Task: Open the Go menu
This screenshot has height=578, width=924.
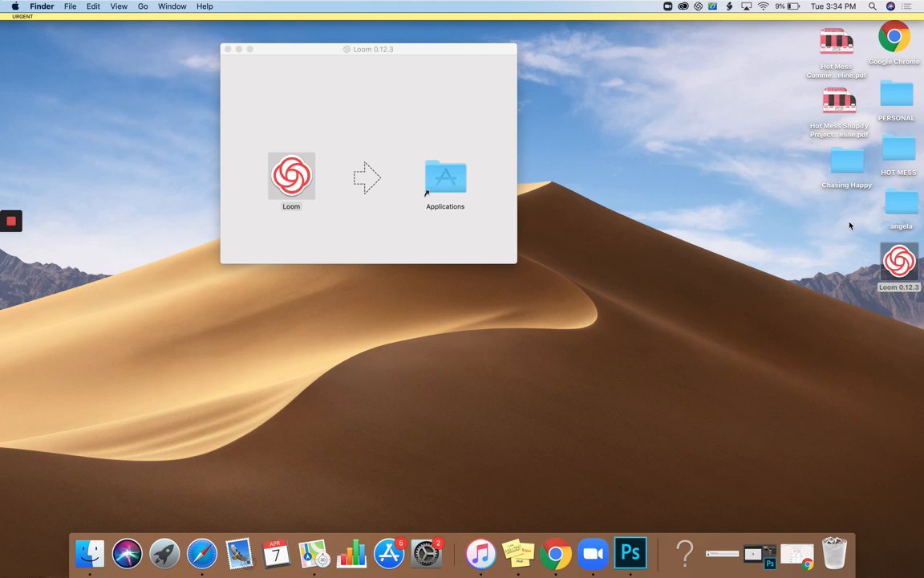Action: (143, 6)
